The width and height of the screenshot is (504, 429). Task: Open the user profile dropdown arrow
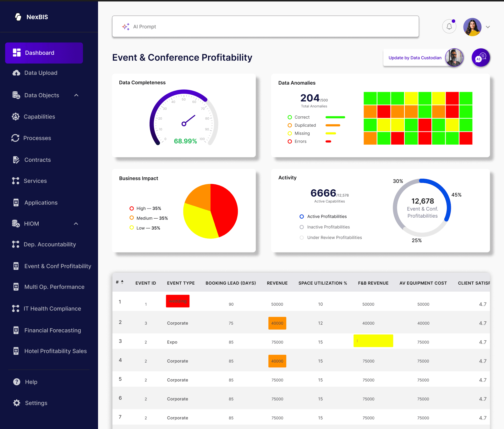(488, 27)
